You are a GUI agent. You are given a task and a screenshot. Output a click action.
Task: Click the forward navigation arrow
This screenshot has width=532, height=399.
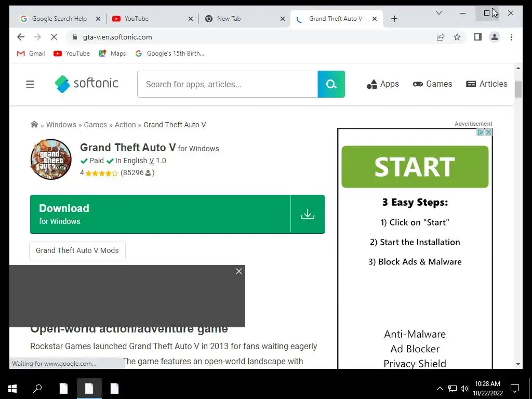point(37,37)
